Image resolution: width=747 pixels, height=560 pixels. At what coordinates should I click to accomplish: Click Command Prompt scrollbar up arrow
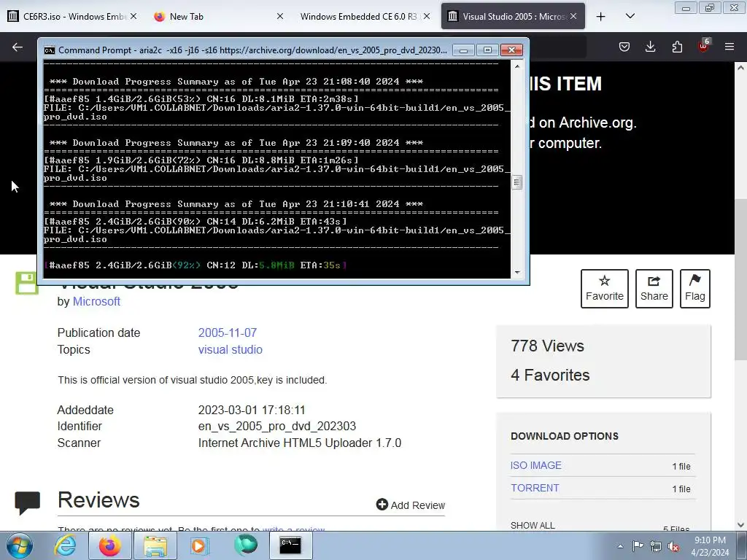click(517, 66)
